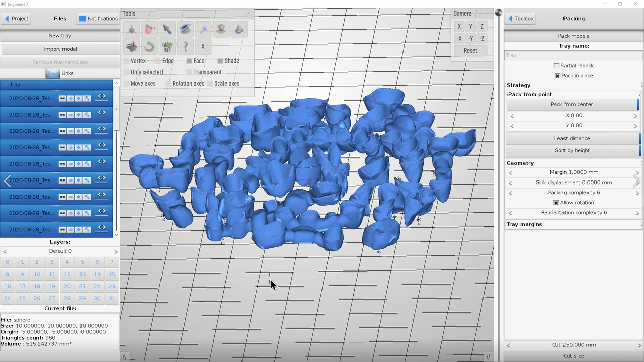Screen dimensions: 644x362
Task: Click the circular arrow undo tool
Action: click(149, 47)
